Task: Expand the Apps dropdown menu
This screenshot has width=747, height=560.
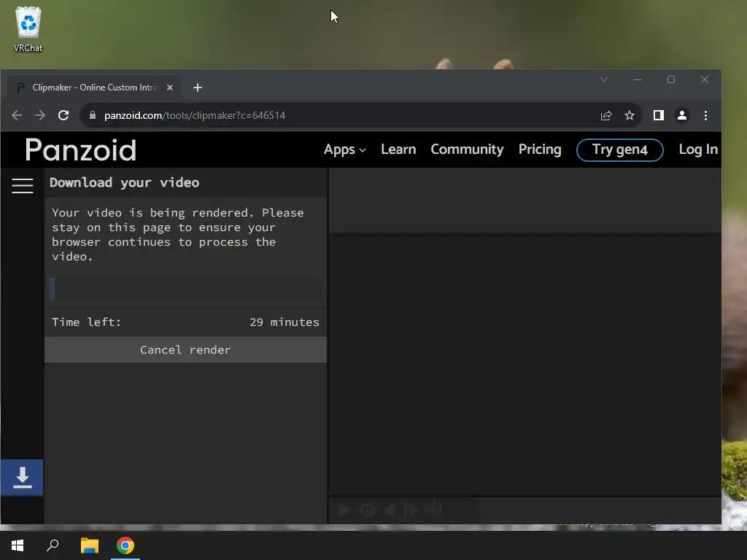Action: (344, 149)
